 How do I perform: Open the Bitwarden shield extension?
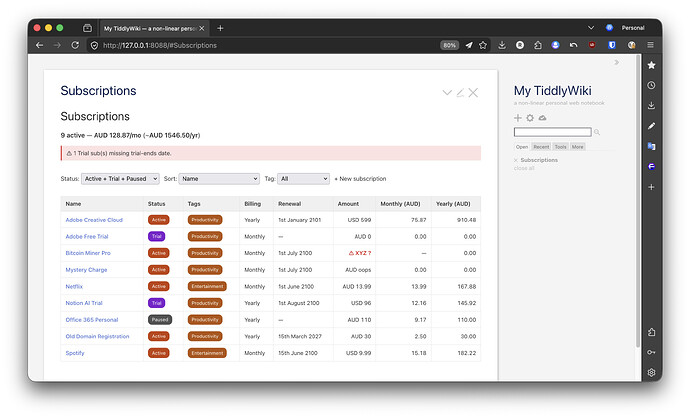[x=612, y=45]
